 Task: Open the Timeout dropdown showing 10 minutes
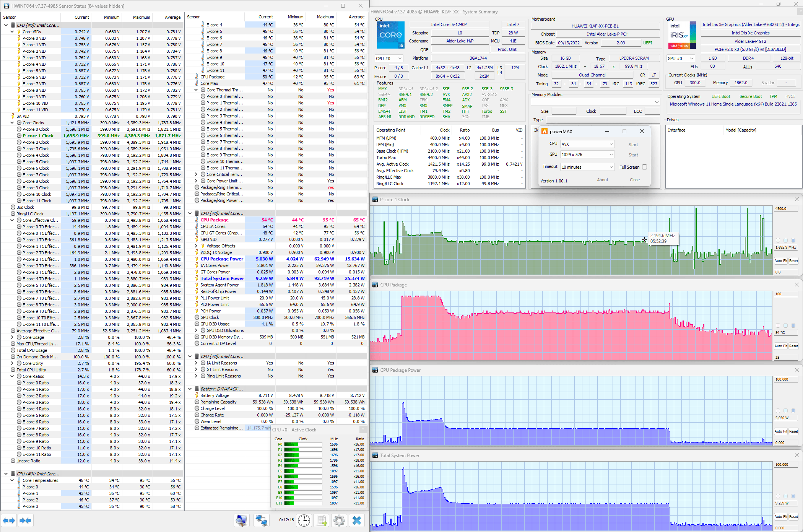point(587,167)
